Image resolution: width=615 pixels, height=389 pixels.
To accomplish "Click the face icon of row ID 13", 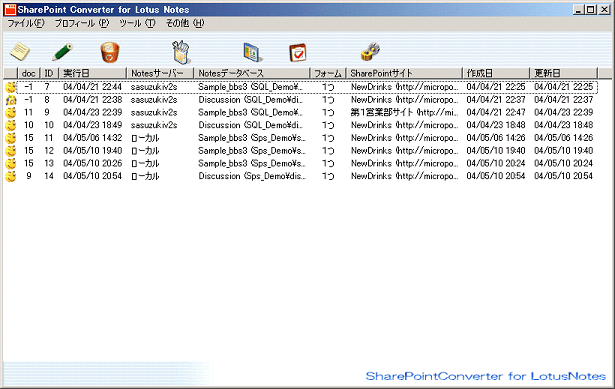I will click(11, 164).
